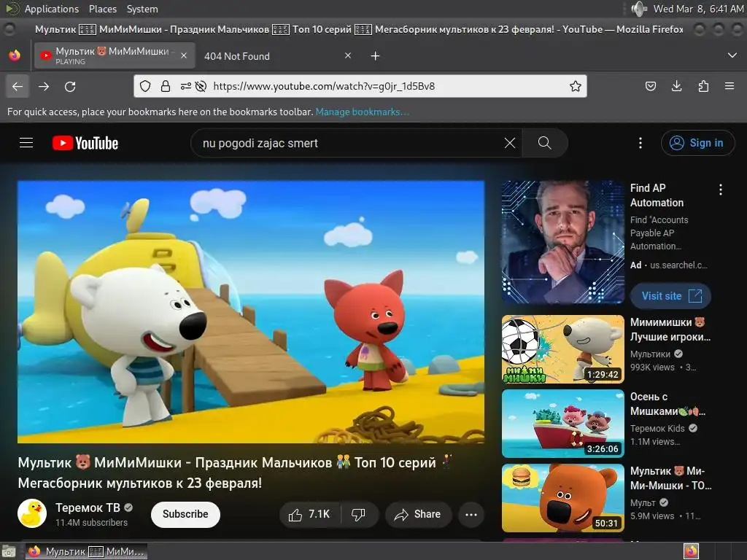The height and width of the screenshot is (560, 747).
Task: Open the Осень с Мишками video thumbnail
Action: tap(562, 424)
